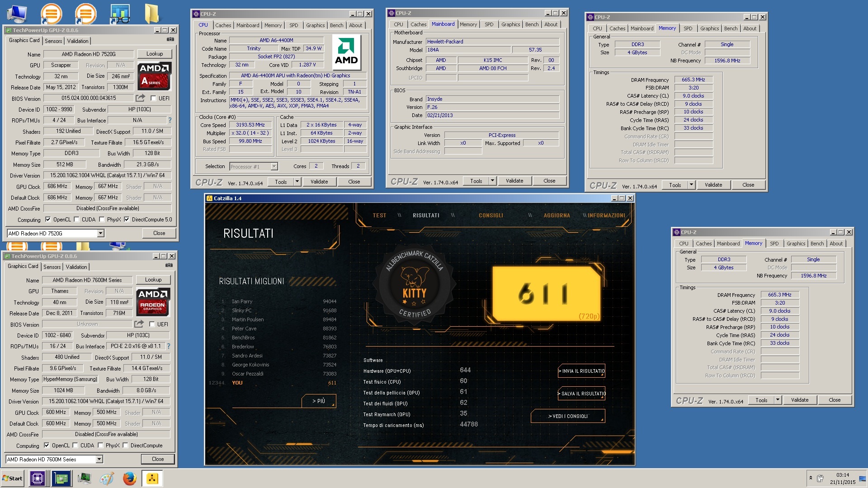
Task: Open the Paint palette taskbar icon
Action: (107, 478)
